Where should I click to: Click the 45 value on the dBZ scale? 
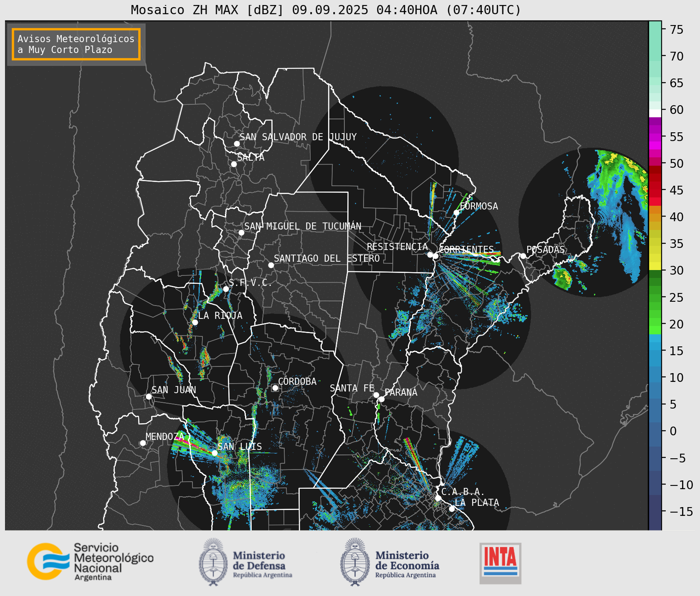pyautogui.click(x=677, y=190)
